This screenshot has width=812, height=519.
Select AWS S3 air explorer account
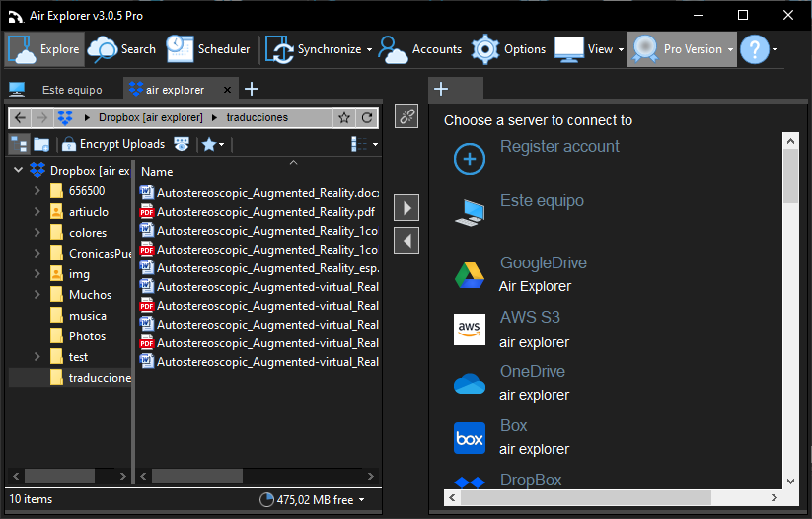pos(512,330)
